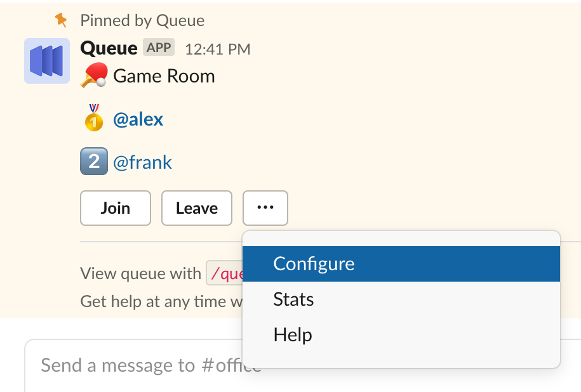Open the Queue app avatar
This screenshot has width=581, height=392.
(x=47, y=61)
